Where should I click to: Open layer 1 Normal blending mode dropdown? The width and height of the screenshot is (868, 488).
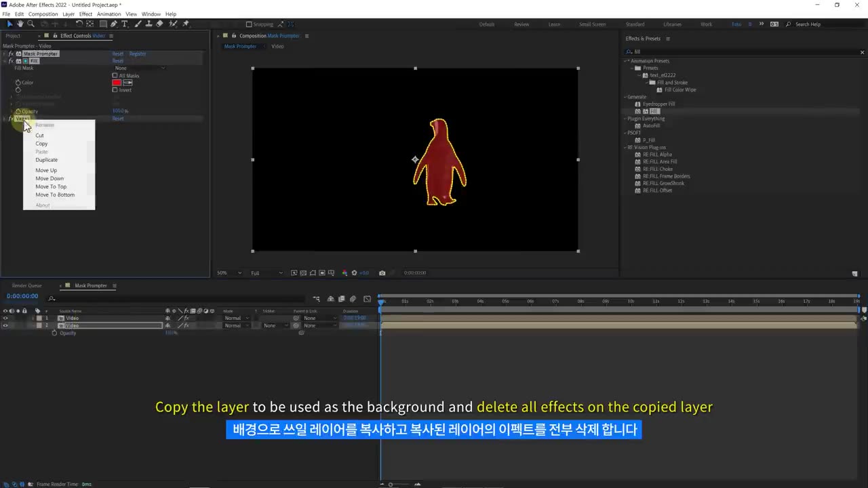[237, 318]
